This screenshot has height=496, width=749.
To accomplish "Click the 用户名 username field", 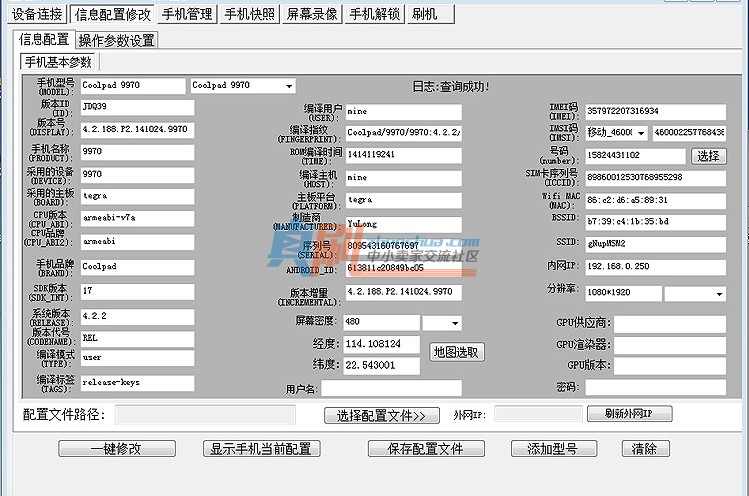I will (x=392, y=388).
